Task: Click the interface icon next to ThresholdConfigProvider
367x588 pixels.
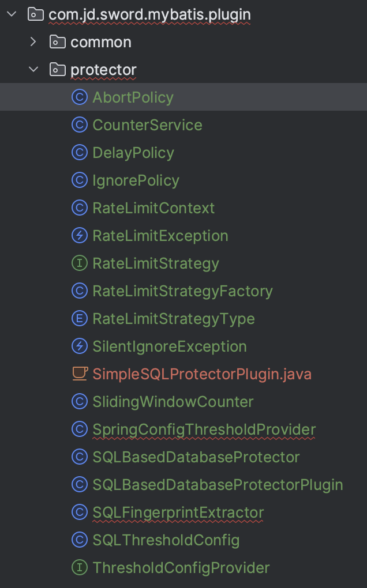Action: coord(79,568)
